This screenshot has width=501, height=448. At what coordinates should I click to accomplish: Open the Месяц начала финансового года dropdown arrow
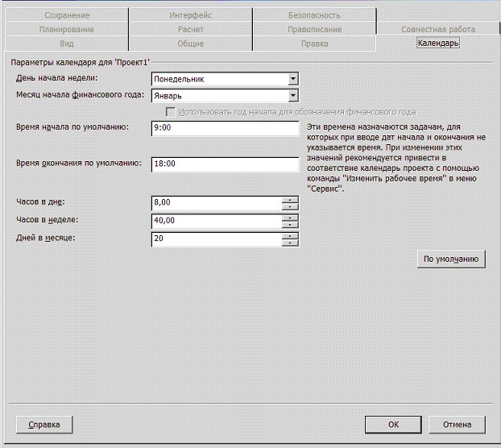coord(293,96)
